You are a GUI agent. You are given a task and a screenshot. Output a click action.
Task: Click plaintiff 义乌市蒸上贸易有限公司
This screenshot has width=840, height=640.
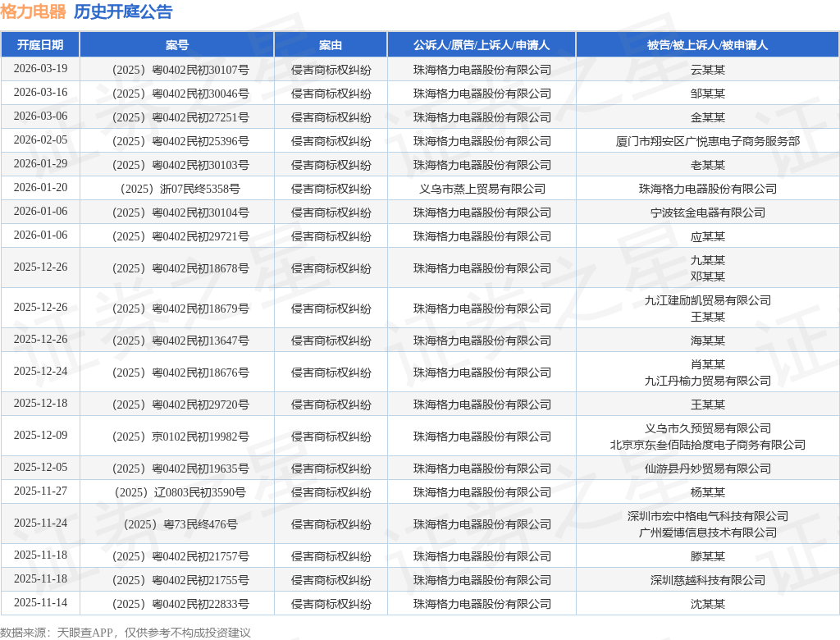[x=482, y=189]
